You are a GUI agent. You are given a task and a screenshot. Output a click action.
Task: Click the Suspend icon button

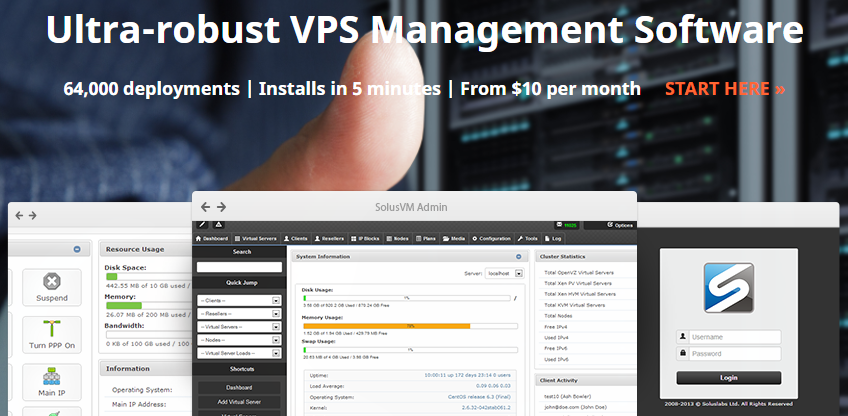[x=52, y=287]
